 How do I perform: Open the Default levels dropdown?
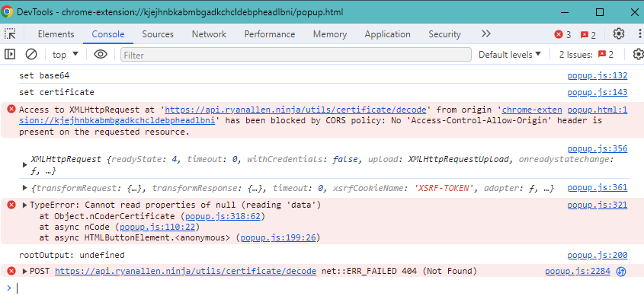tap(510, 55)
